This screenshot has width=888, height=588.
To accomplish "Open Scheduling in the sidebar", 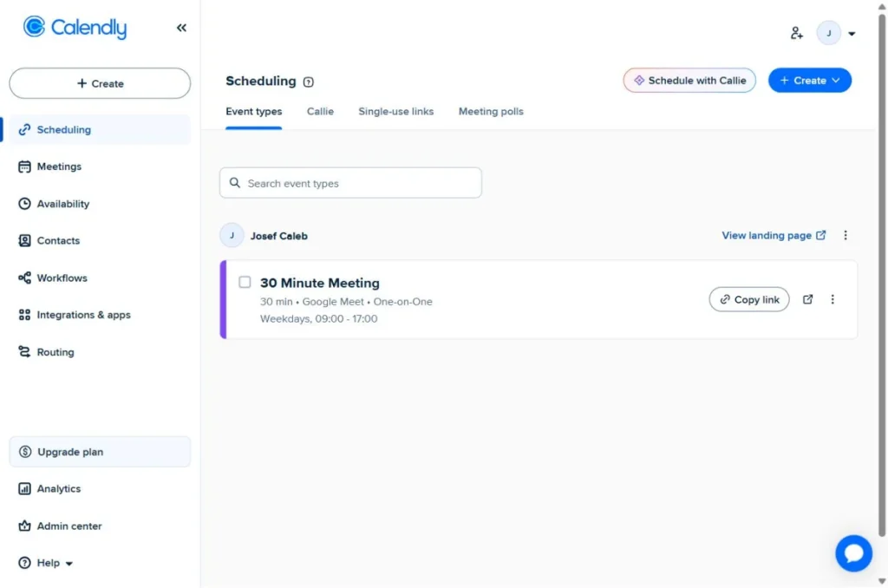I will (x=100, y=130).
